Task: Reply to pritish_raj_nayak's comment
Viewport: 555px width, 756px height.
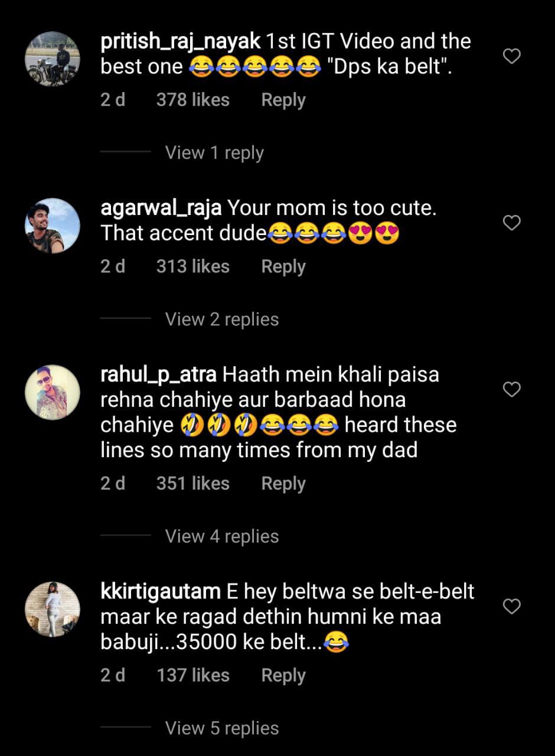Action: (283, 100)
